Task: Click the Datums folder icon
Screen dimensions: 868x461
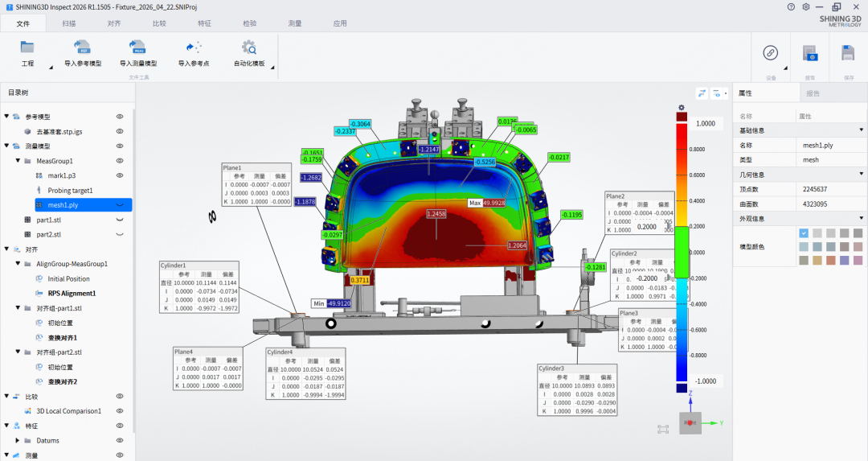Action: 27,441
